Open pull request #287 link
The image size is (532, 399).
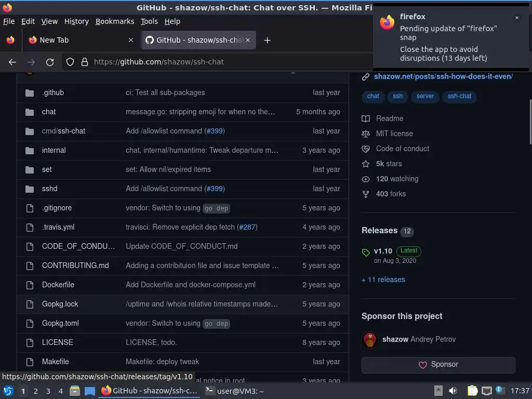pyautogui.click(x=247, y=228)
